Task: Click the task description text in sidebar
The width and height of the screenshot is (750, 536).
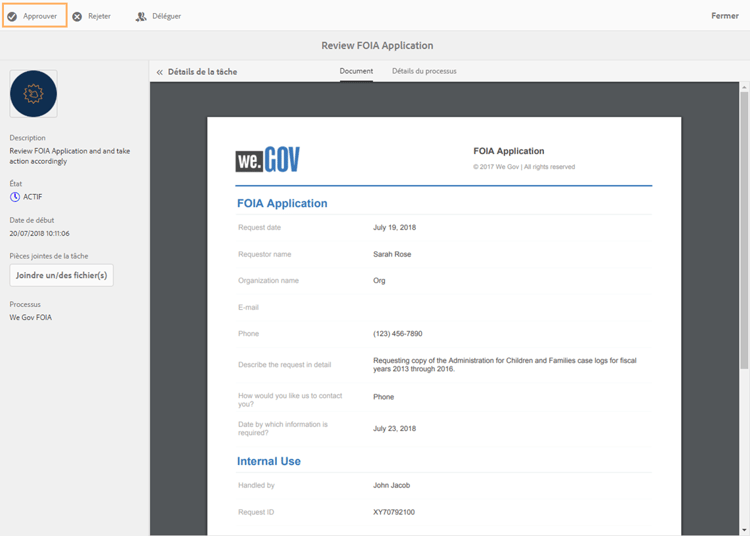Action: coord(70,156)
